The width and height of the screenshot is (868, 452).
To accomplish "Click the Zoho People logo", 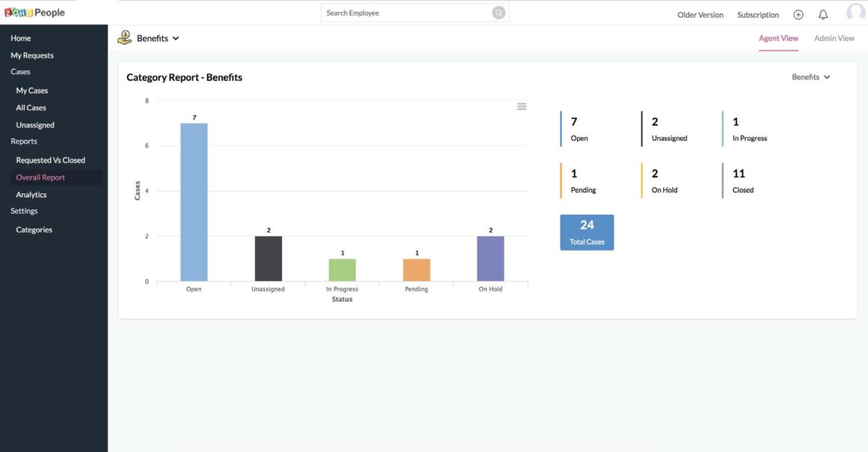I will [34, 12].
